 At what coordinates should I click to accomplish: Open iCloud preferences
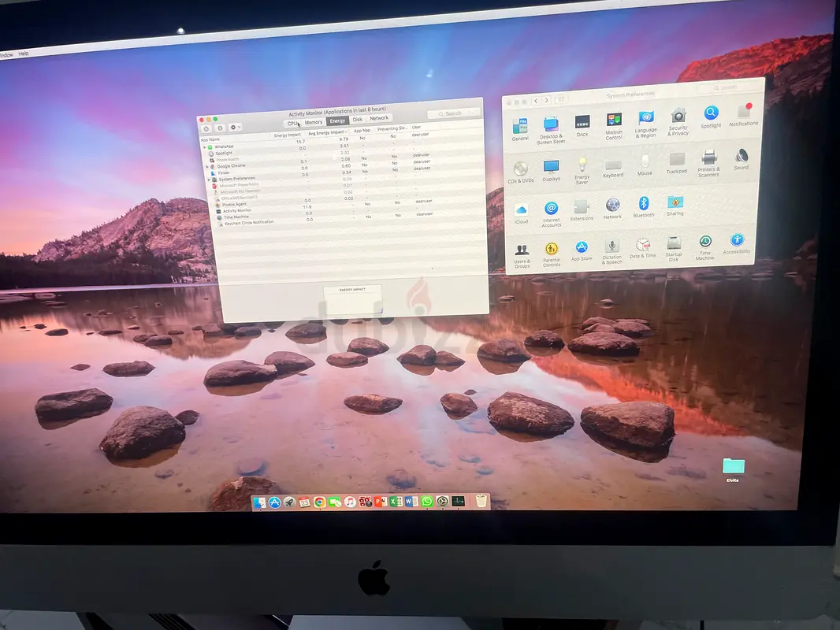(521, 213)
